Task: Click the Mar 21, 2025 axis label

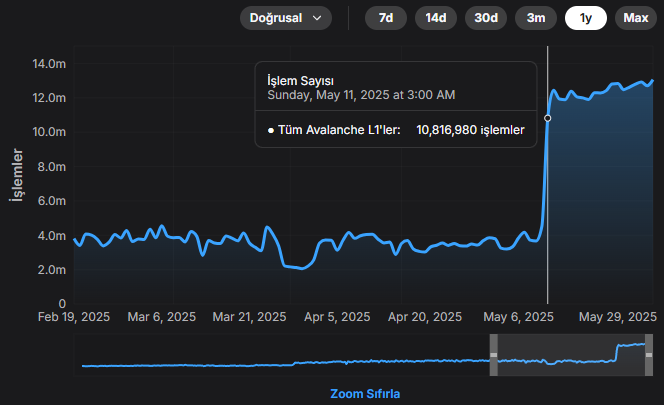Action: [249, 317]
